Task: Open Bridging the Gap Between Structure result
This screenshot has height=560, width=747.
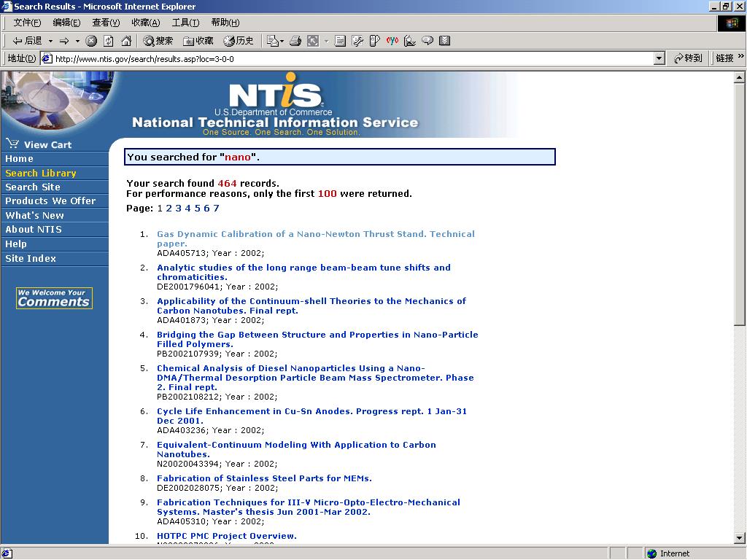Action: [317, 339]
